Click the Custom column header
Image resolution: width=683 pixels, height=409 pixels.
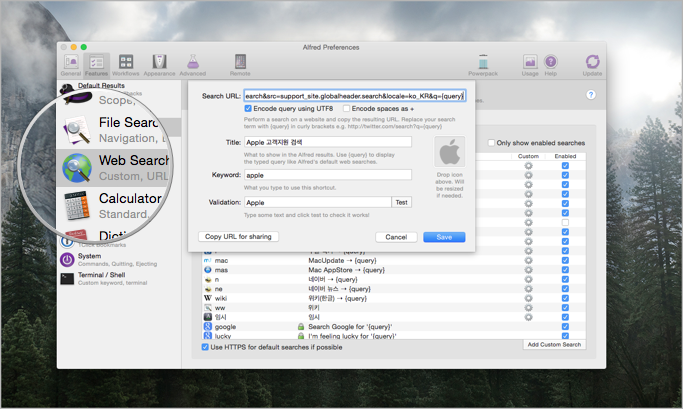tap(528, 156)
